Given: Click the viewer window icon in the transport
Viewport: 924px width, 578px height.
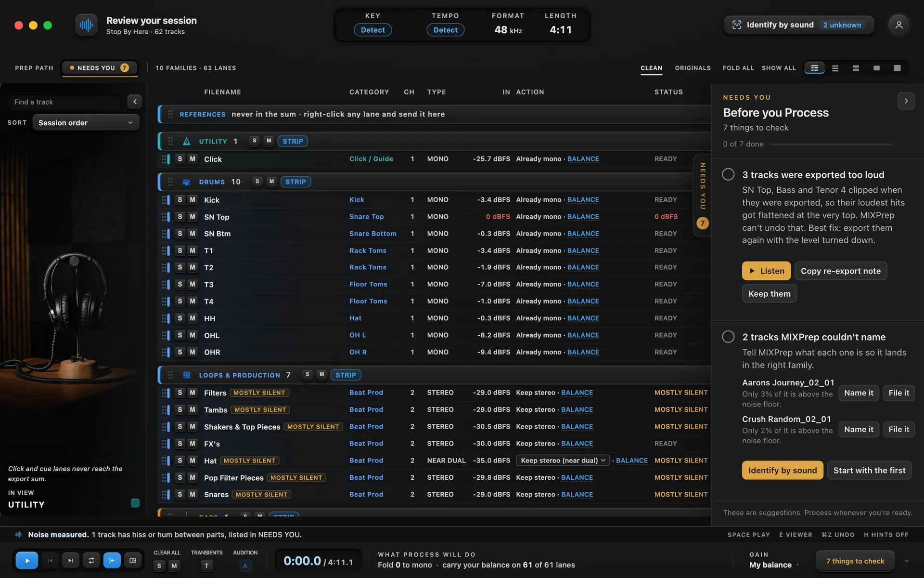Looking at the screenshot, I should 133,560.
